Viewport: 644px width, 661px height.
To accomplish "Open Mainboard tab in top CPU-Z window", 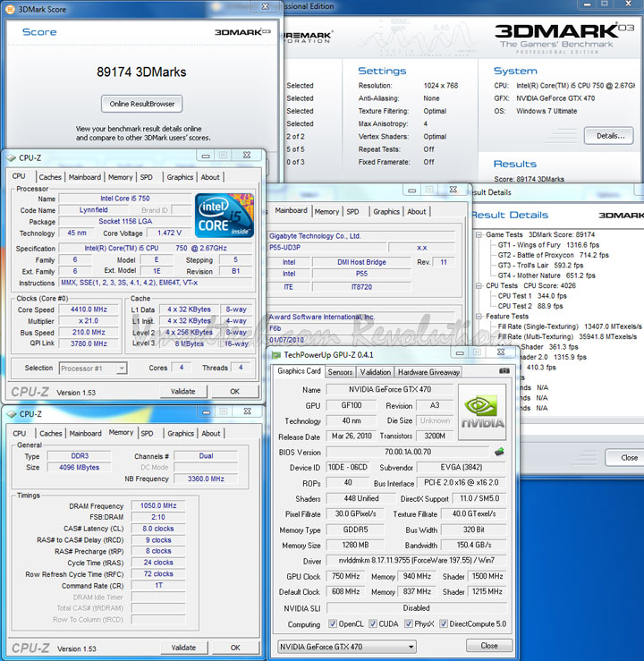I will 85,177.
